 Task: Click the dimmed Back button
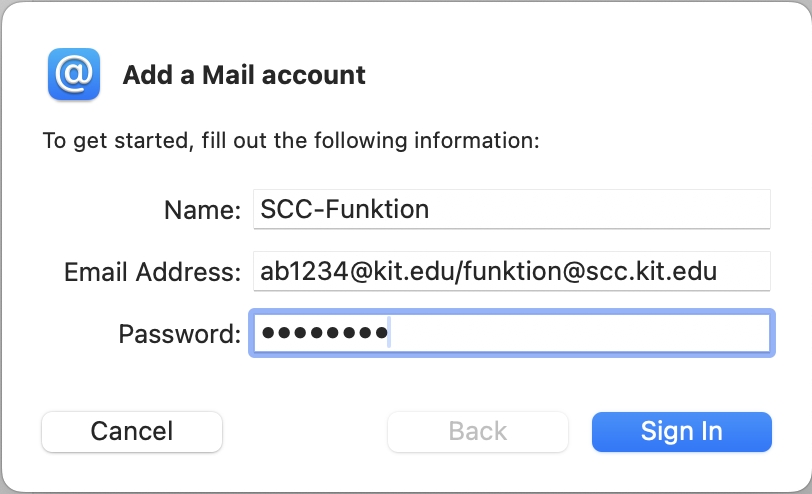point(477,431)
